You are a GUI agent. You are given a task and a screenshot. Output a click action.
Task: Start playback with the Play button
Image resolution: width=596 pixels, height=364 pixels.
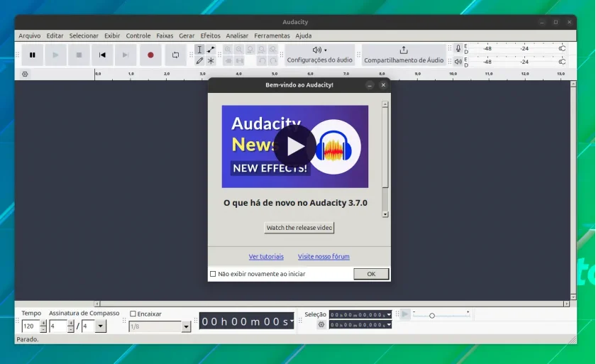click(x=55, y=55)
